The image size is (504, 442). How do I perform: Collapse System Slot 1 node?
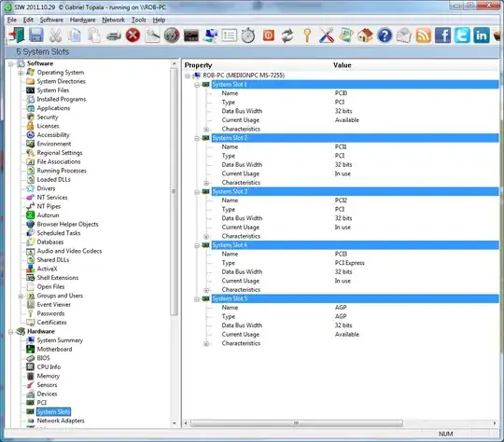197,85
